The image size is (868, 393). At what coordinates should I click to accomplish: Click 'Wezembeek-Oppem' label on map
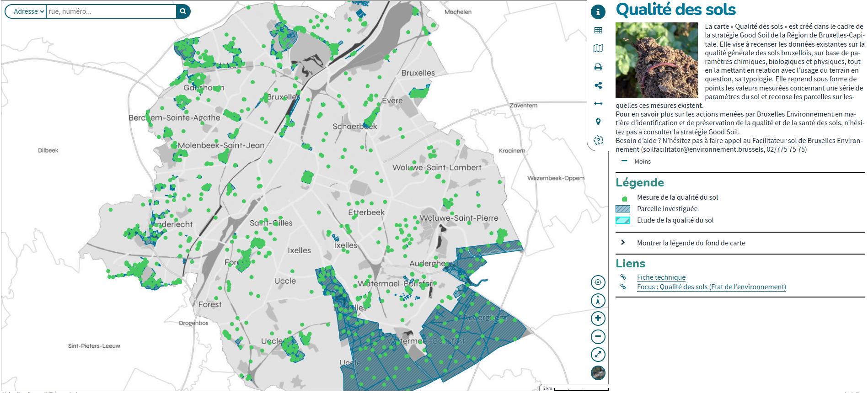point(556,178)
